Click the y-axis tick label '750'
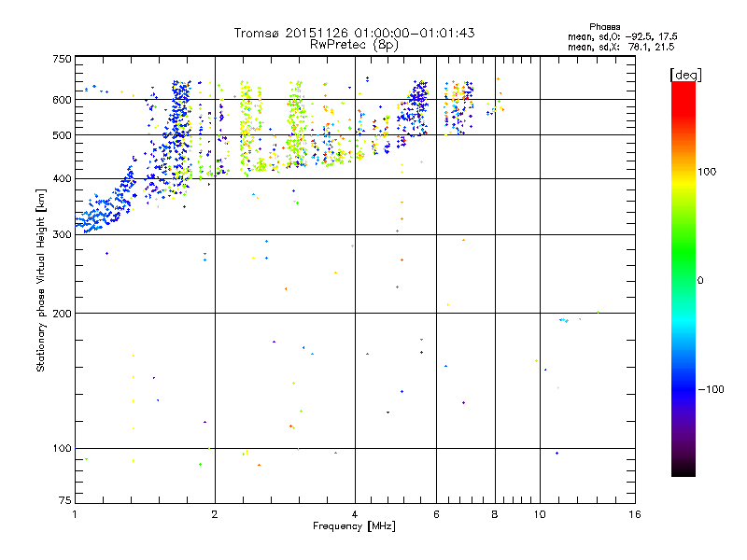 tap(62, 59)
